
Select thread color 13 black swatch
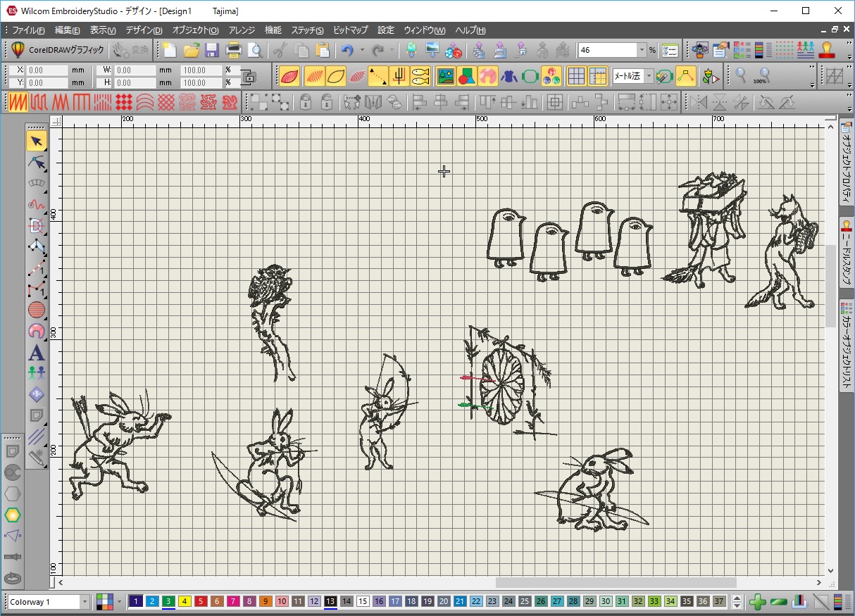(330, 601)
